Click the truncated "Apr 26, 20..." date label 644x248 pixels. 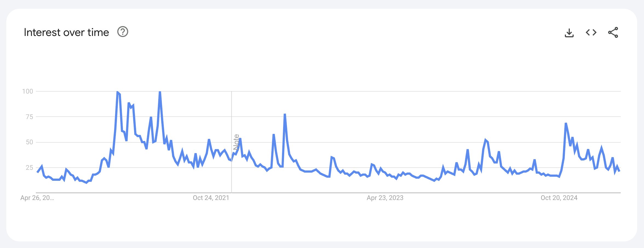pos(37,198)
